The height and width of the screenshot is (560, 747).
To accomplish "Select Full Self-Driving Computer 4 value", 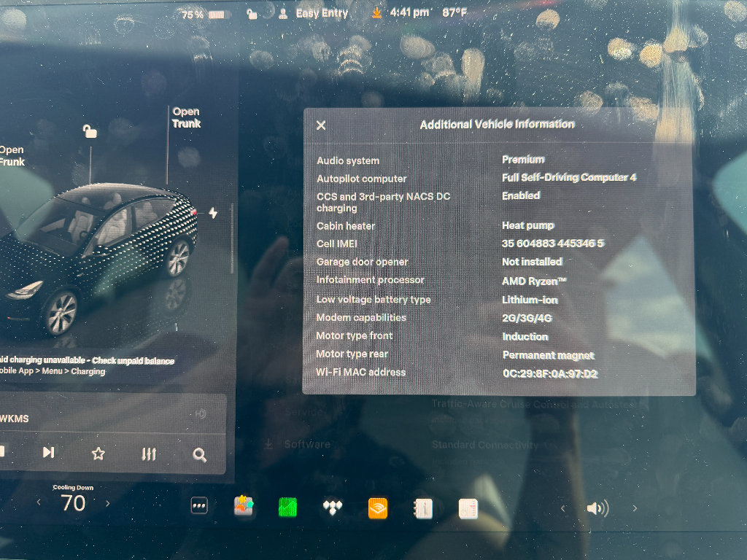I will pos(569,177).
